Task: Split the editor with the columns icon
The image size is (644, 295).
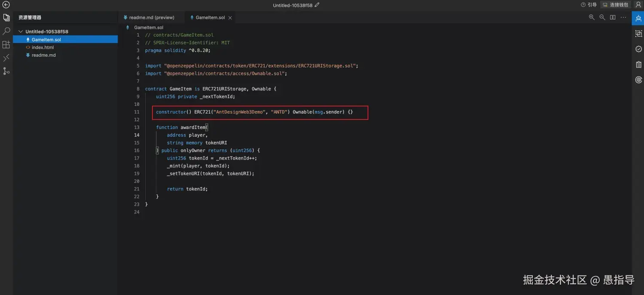Action: 613,17
